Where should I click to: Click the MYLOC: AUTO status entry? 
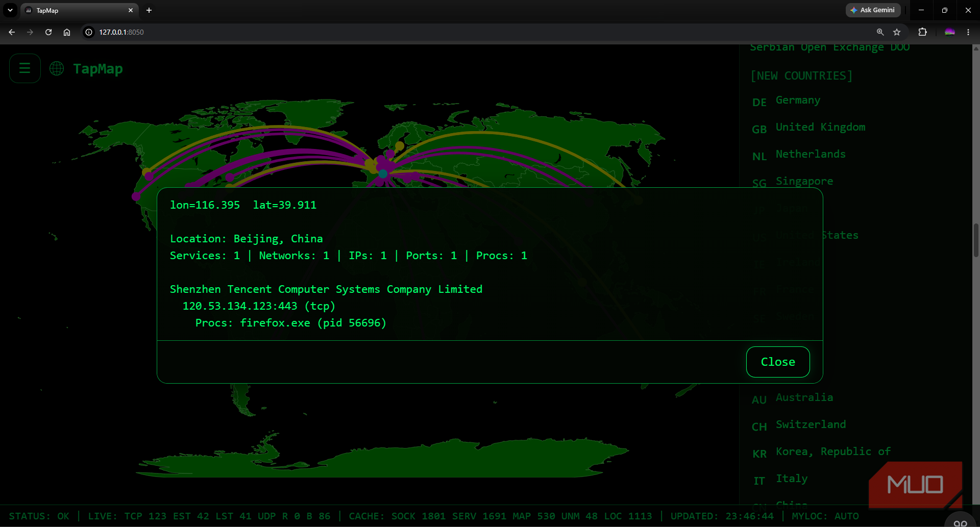pyautogui.click(x=825, y=516)
